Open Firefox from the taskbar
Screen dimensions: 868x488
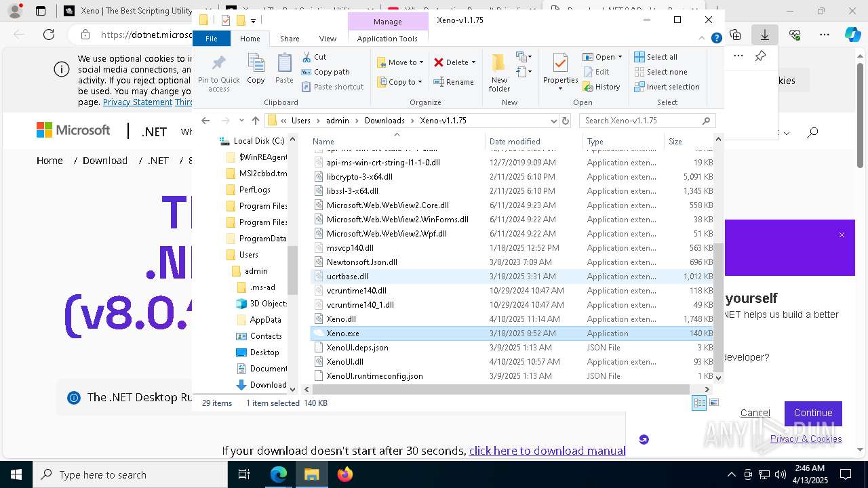pos(345,474)
